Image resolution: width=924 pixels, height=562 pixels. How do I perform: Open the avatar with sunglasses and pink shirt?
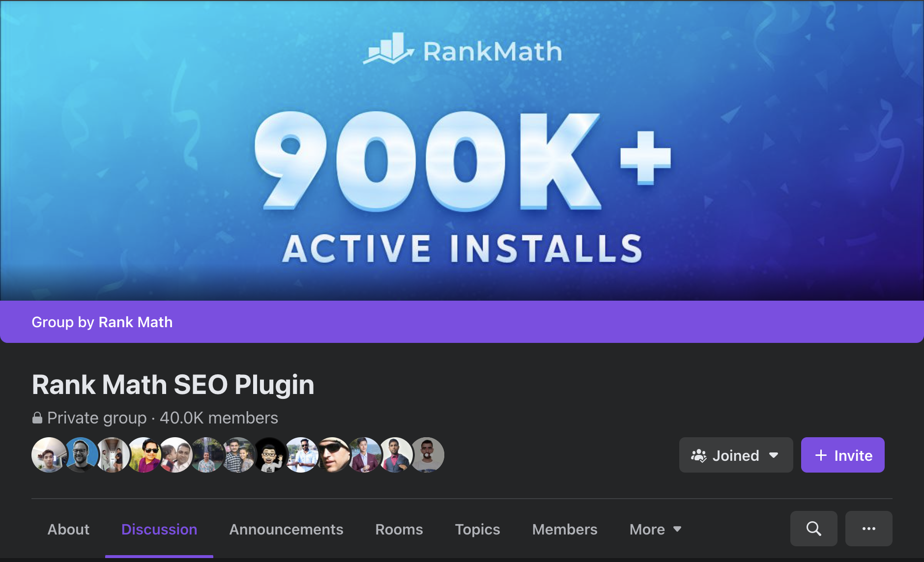click(x=144, y=455)
